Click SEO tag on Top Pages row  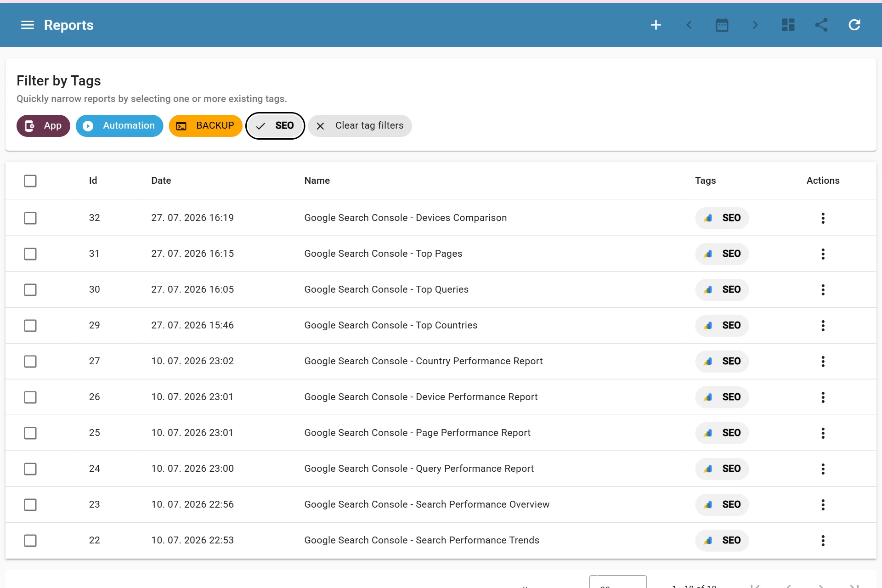coord(722,254)
